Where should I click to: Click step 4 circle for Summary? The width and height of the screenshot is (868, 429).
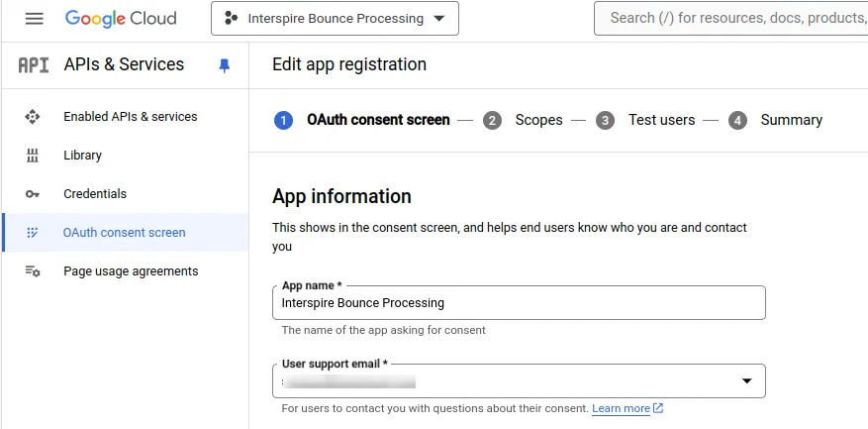(x=737, y=120)
